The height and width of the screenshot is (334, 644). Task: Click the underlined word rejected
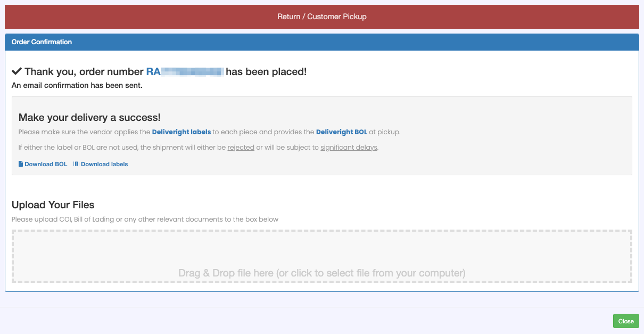241,147
